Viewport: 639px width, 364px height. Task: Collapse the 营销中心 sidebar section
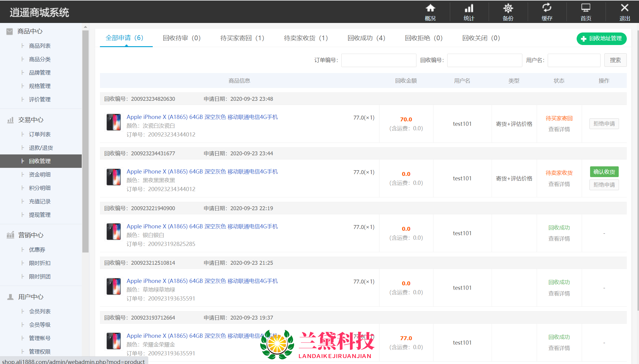[x=30, y=235]
